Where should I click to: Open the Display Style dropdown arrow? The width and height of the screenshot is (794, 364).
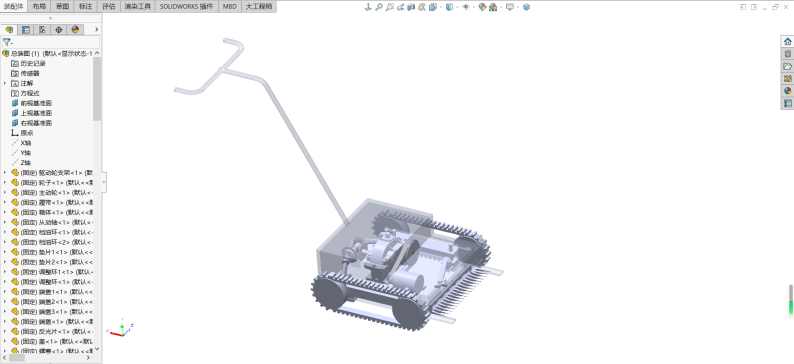tap(457, 7)
